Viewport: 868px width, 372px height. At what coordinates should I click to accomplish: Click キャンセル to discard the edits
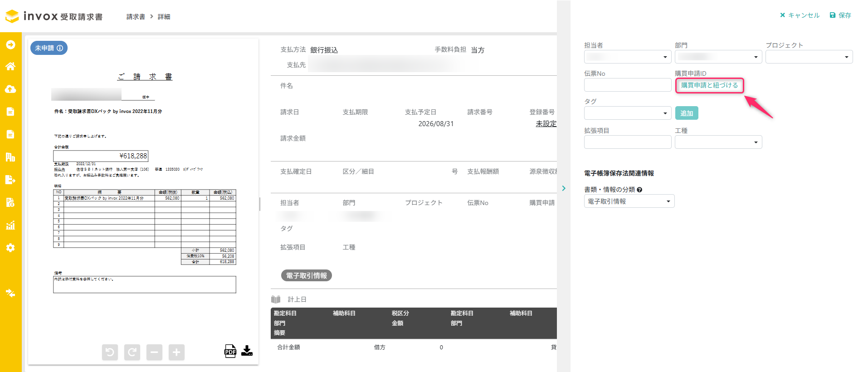coord(800,15)
